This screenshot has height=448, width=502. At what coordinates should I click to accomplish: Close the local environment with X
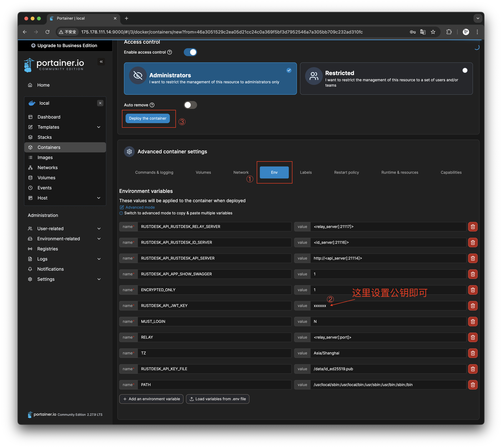point(100,103)
